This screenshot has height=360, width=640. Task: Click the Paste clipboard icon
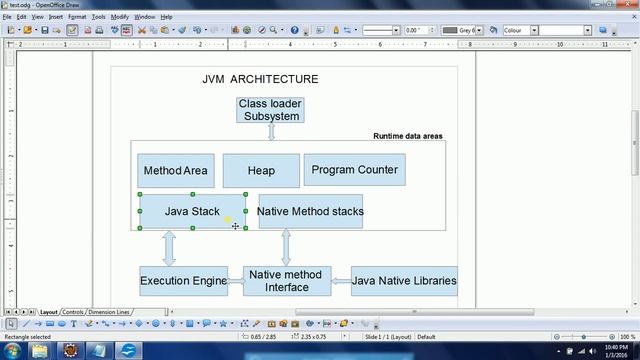[165, 30]
